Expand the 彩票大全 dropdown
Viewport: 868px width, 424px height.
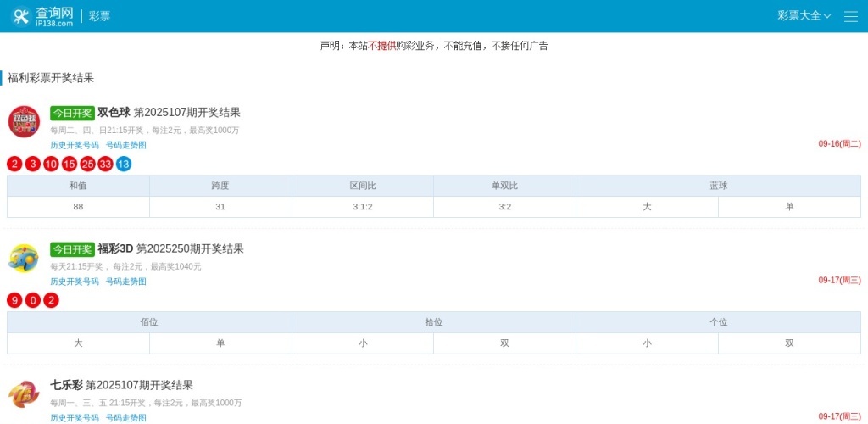click(804, 16)
